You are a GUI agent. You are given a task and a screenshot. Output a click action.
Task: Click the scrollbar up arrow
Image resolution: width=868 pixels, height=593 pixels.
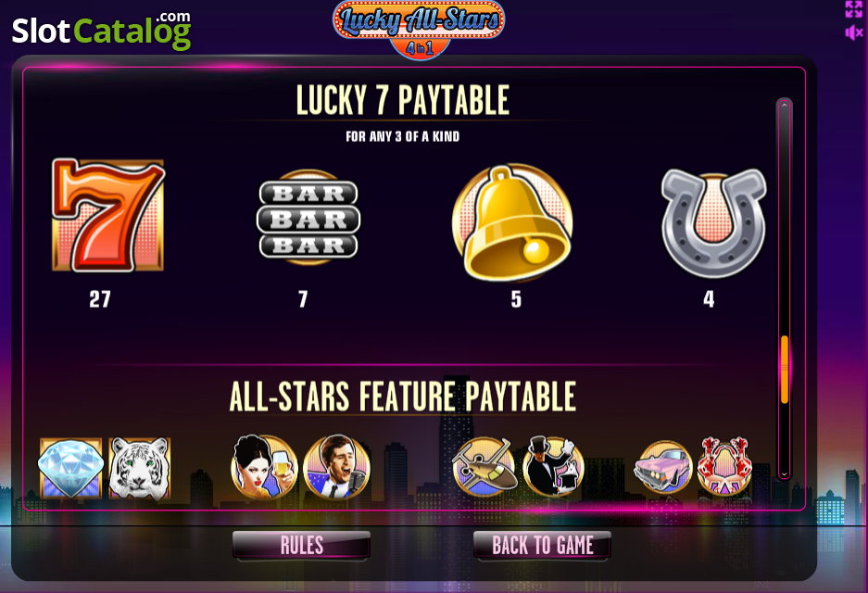[784, 106]
